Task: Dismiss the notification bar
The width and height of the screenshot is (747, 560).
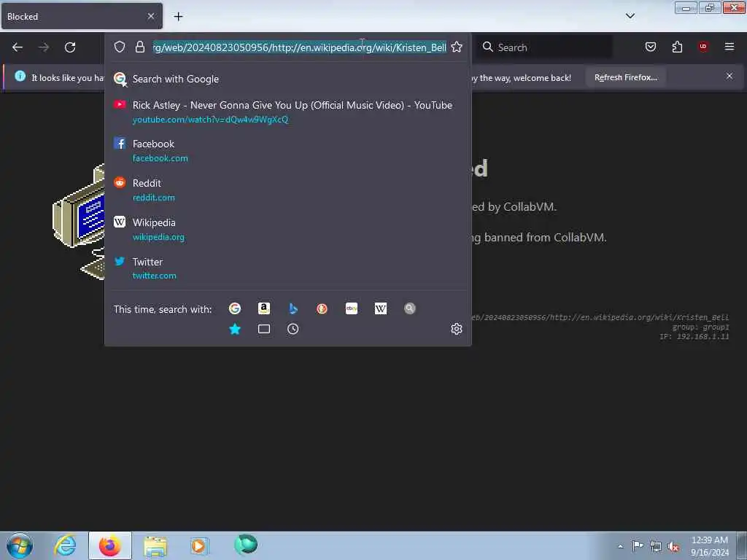Action: [729, 76]
